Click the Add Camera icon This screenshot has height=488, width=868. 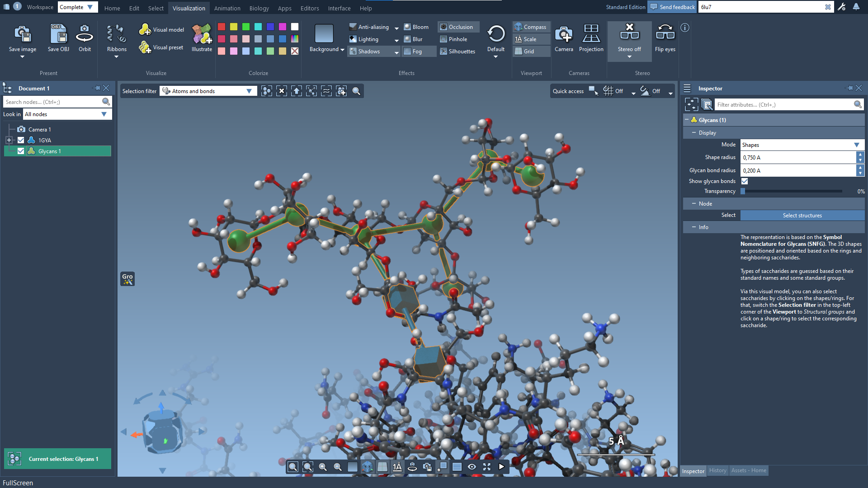(x=564, y=34)
